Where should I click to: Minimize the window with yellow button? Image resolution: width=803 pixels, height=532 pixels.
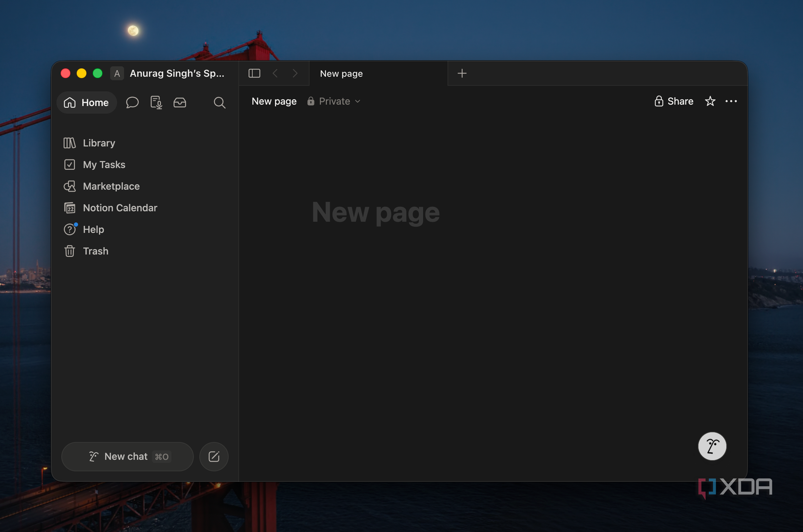tap(82, 73)
